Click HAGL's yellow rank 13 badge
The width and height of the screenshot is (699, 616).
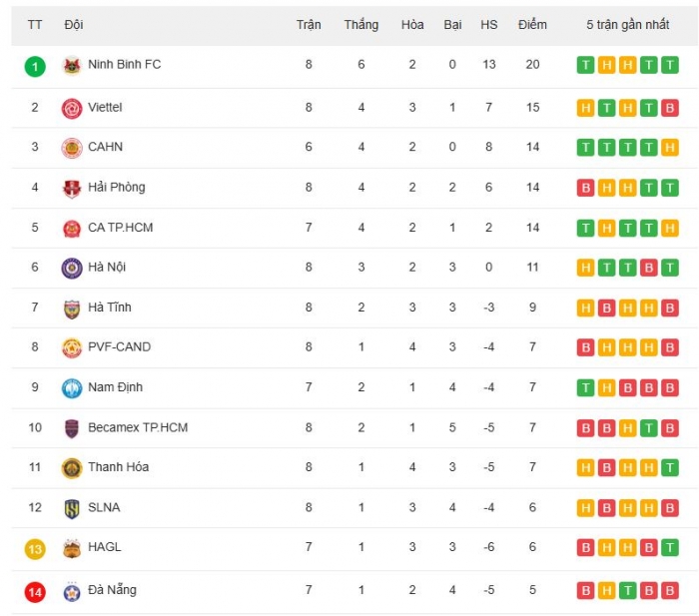(x=35, y=548)
